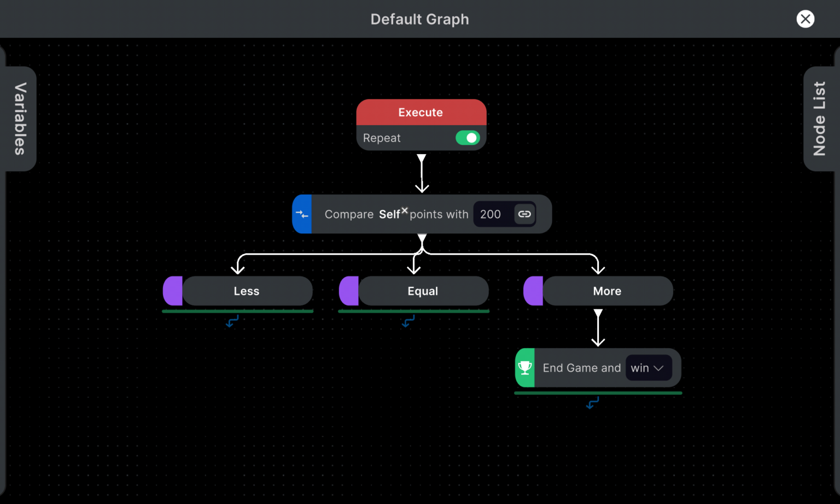Open the Variables side panel

20,119
